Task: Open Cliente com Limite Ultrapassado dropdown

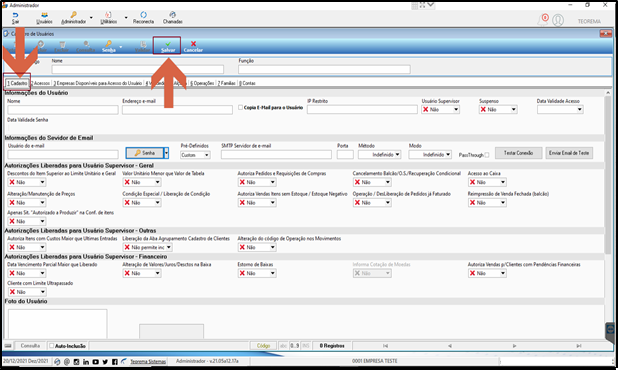Action: coord(42,292)
